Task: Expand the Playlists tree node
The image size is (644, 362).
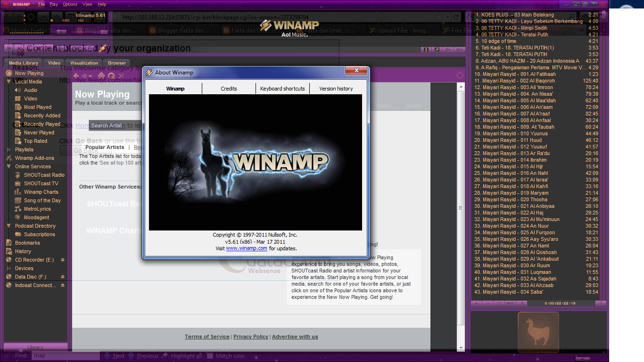Action: (x=8, y=149)
